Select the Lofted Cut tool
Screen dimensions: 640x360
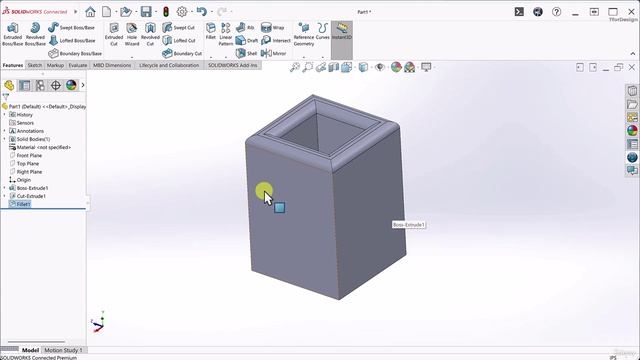coord(179,40)
